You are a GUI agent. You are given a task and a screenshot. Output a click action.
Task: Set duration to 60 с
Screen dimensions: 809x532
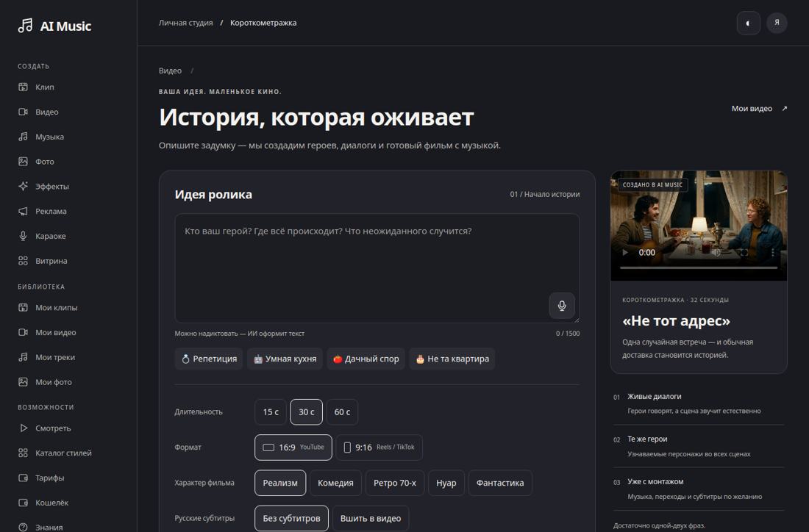pos(342,412)
